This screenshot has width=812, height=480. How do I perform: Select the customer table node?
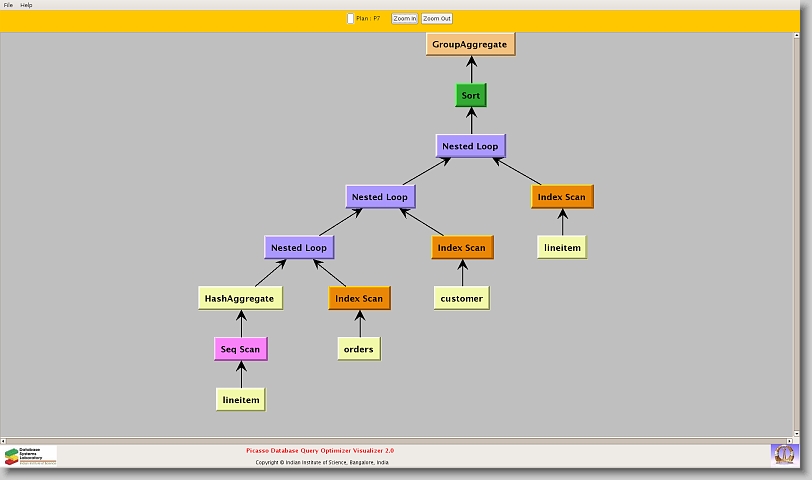[461, 298]
